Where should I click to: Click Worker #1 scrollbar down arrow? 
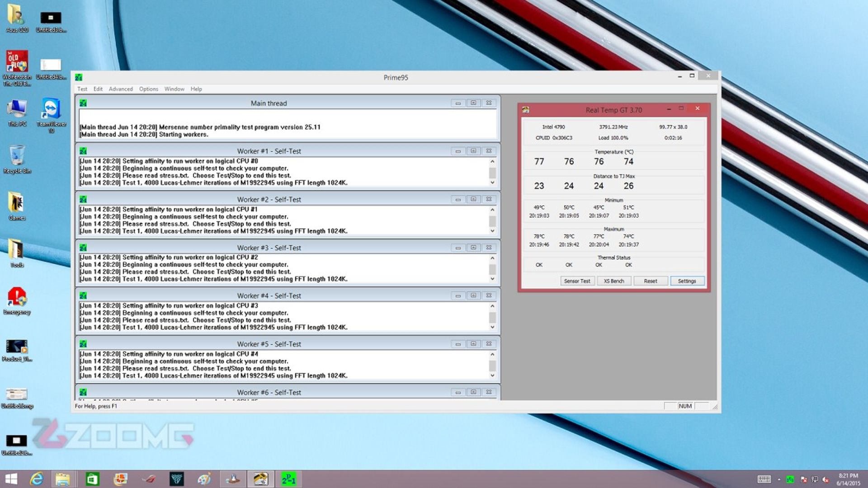tap(492, 183)
